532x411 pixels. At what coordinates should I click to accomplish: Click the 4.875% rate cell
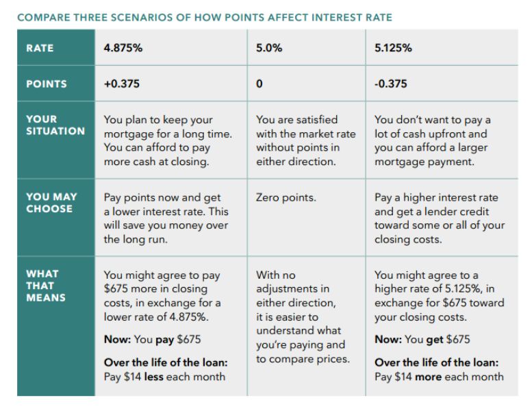coord(123,49)
